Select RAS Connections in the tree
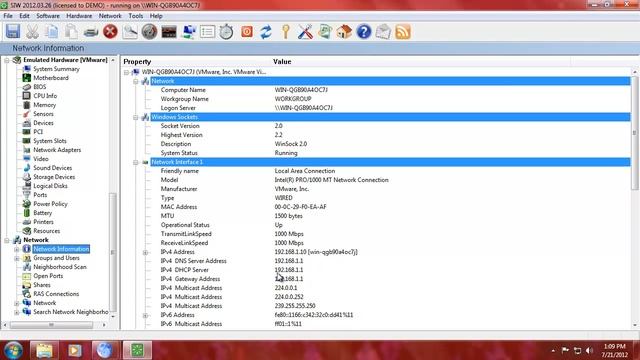Viewport: 640px width, 360px height. [x=56, y=294]
